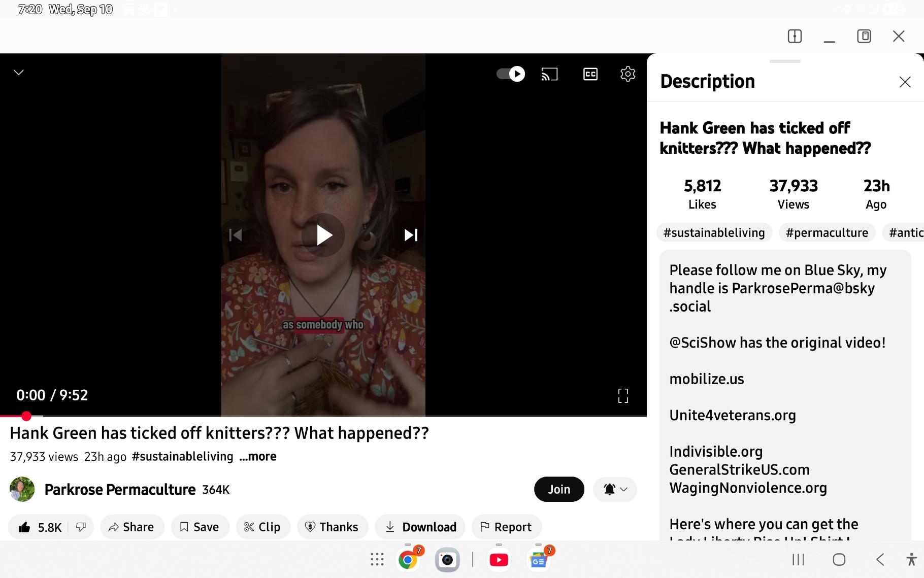The image size is (924, 578).
Task: Save video to playlist
Action: point(200,527)
